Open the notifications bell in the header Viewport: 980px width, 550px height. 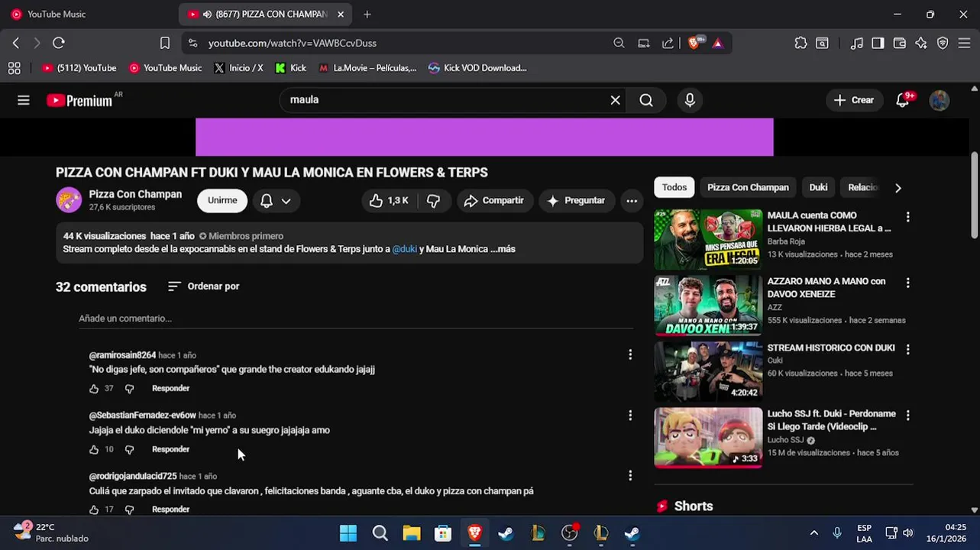[904, 100]
